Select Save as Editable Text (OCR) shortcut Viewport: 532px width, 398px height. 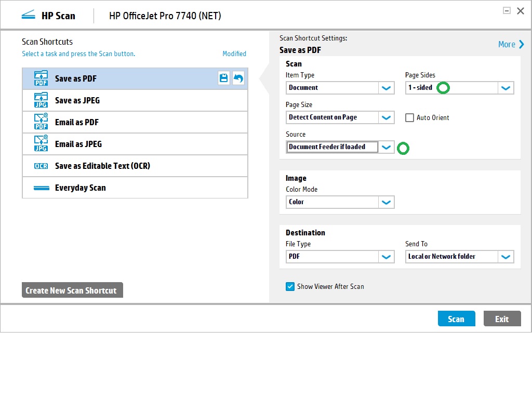[x=135, y=166]
